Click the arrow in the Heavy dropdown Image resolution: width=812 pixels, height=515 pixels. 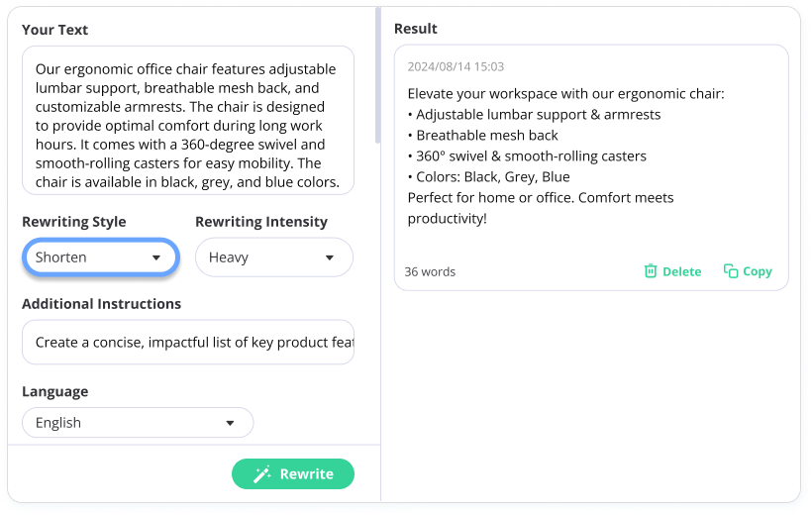point(330,257)
